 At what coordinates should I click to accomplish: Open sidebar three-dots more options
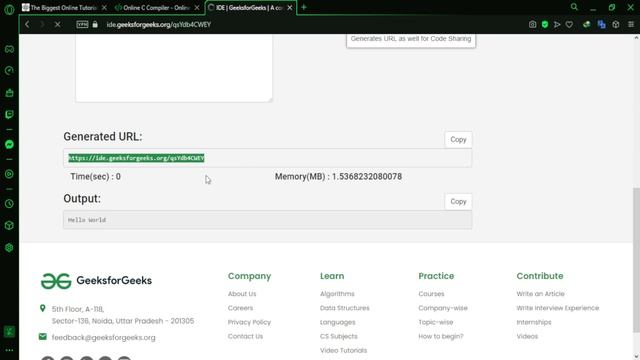pos(9,350)
